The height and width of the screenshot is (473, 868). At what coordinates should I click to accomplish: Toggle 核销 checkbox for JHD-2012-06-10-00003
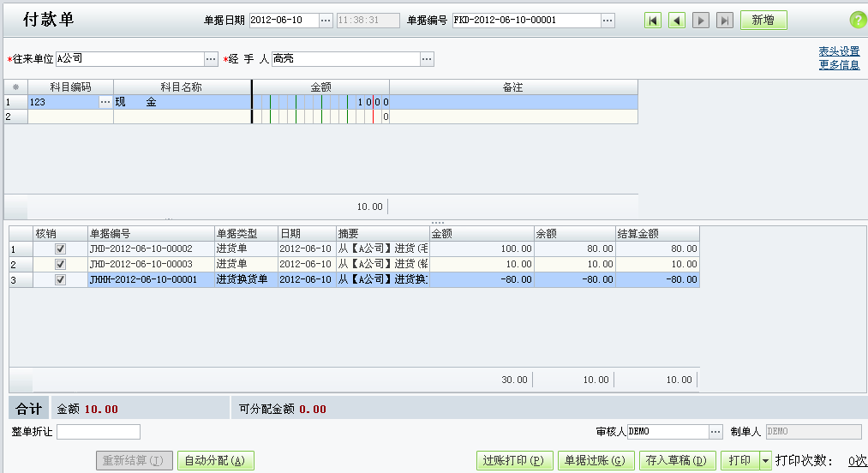point(60,264)
